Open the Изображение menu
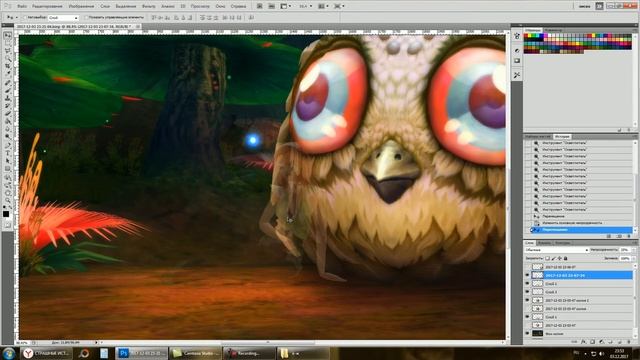Screen dimensions: 640x360 point(81,6)
